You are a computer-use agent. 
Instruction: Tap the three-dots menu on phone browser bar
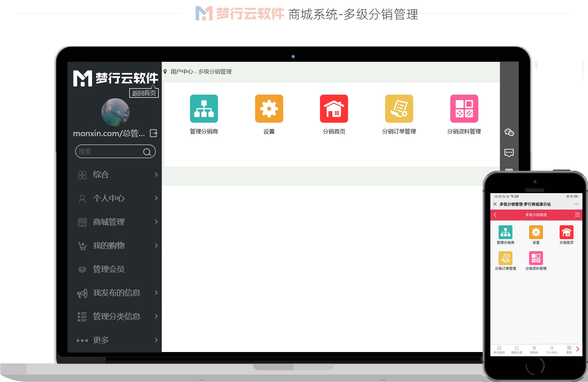[576, 204]
